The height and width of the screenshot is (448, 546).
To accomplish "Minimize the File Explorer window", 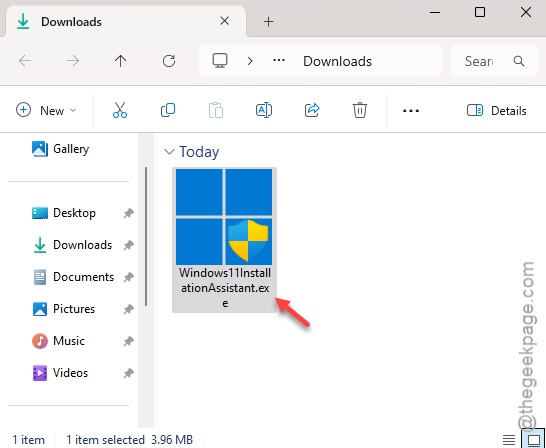I will pyautogui.click(x=435, y=12).
